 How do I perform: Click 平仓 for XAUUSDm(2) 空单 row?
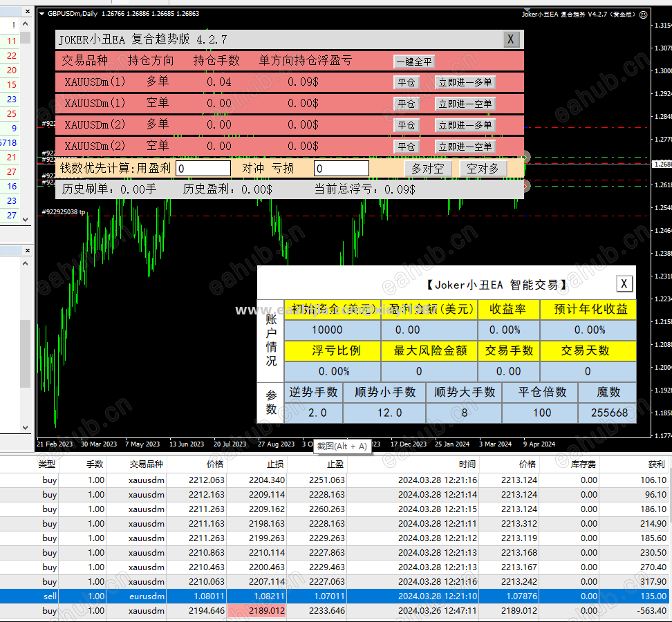[407, 147]
